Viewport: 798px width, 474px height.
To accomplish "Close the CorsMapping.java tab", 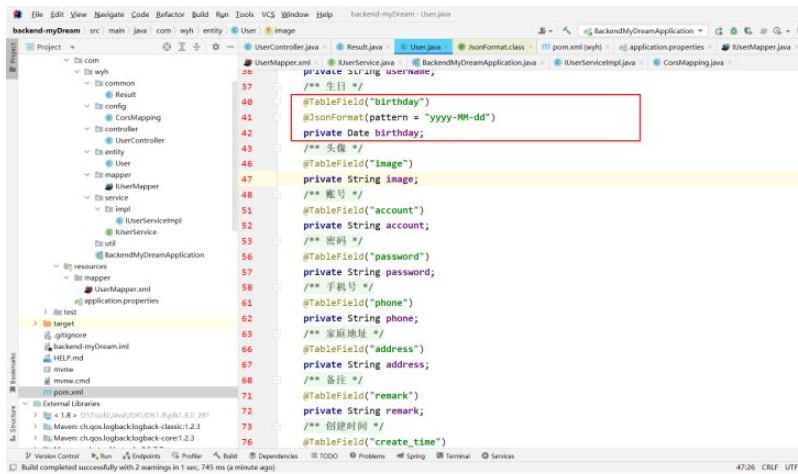I will click(730, 63).
